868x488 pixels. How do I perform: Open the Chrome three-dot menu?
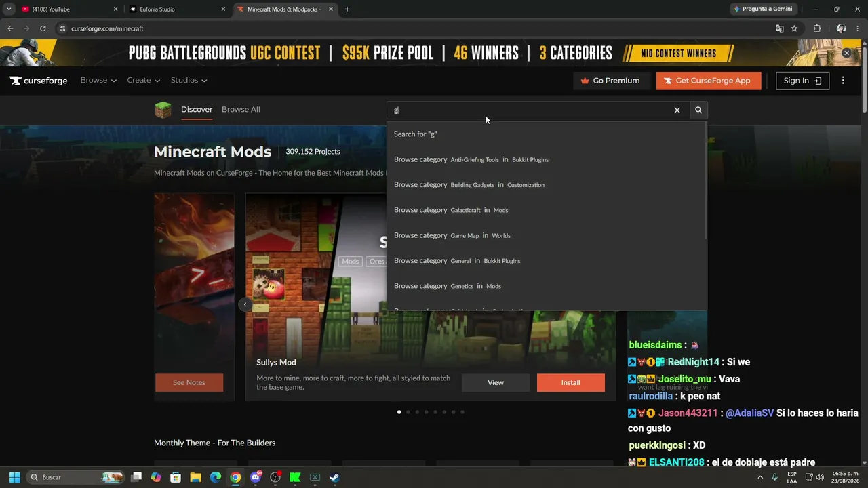857,28
